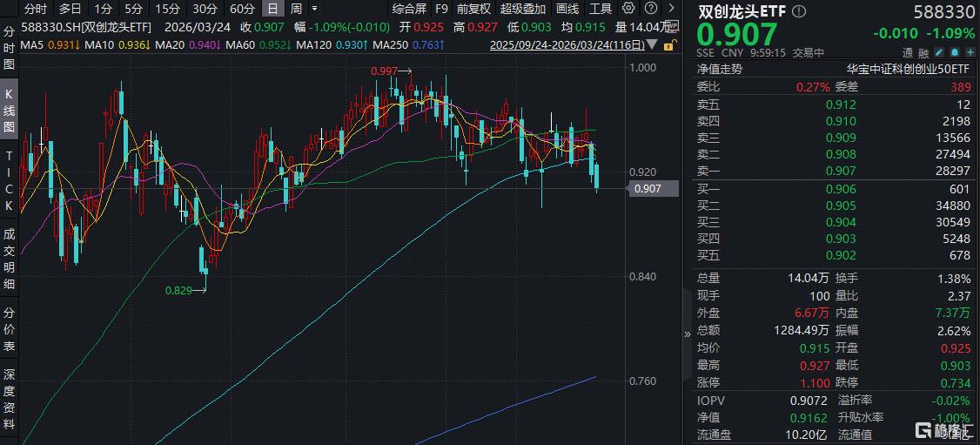980x445 pixels.
Task: Select 卖四 price 0.910
Action: (842, 121)
